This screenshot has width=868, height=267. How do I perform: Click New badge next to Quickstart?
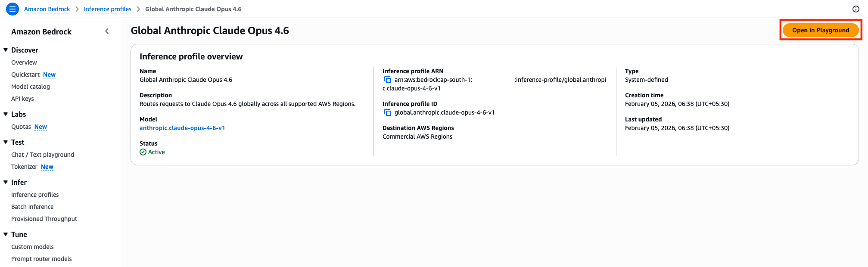pyautogui.click(x=50, y=75)
